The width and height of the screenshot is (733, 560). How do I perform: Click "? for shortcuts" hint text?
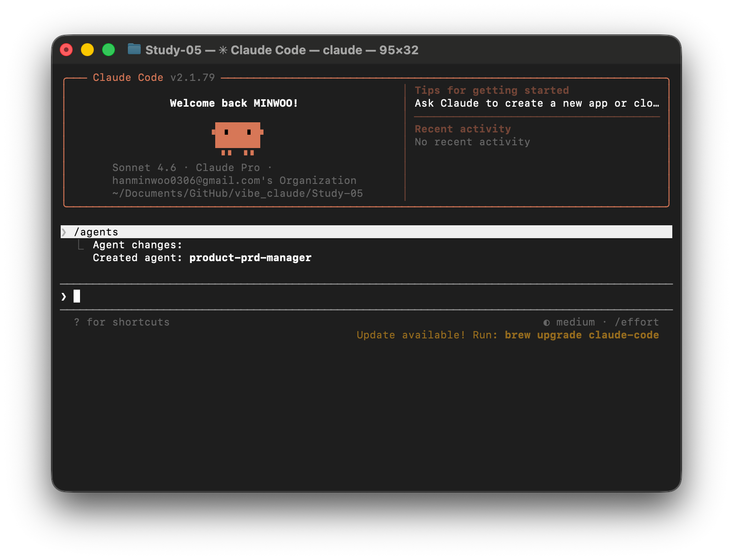point(121,322)
